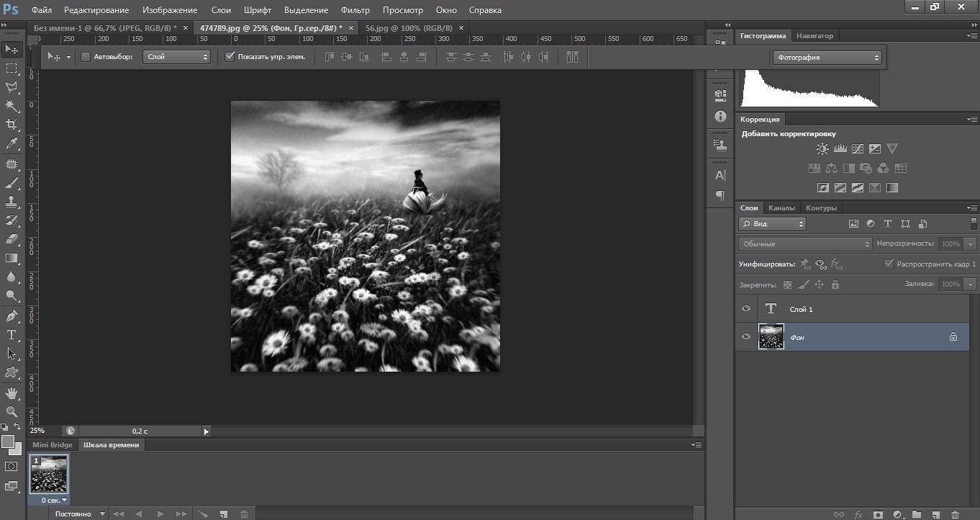Open the Слой auto-select dropdown
This screenshot has width=980, height=520.
tap(176, 57)
